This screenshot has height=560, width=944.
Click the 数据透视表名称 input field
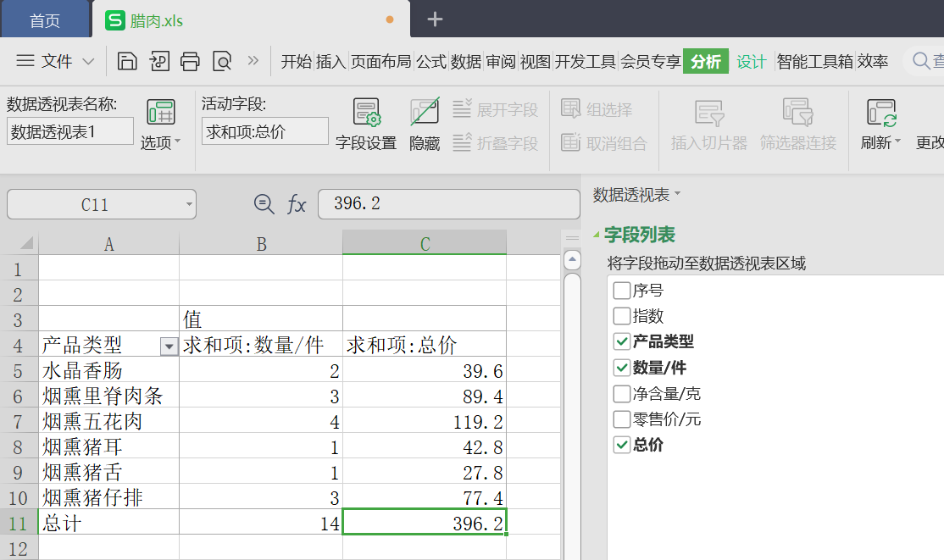pos(69,131)
